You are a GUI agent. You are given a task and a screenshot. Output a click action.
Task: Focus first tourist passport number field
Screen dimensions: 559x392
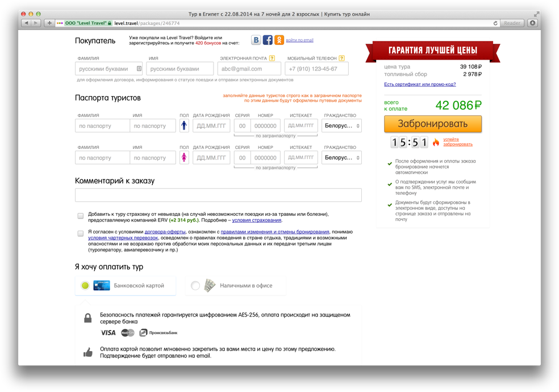(x=266, y=126)
